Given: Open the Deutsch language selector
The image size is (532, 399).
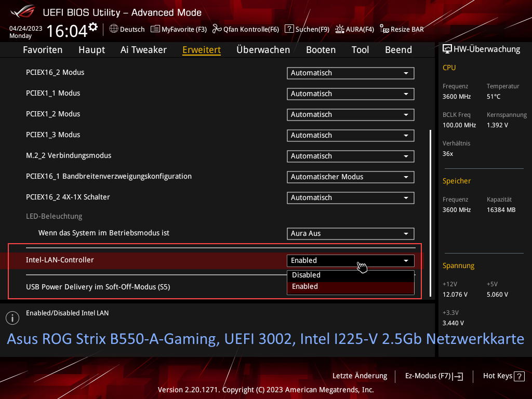Looking at the screenshot, I should pos(127,29).
